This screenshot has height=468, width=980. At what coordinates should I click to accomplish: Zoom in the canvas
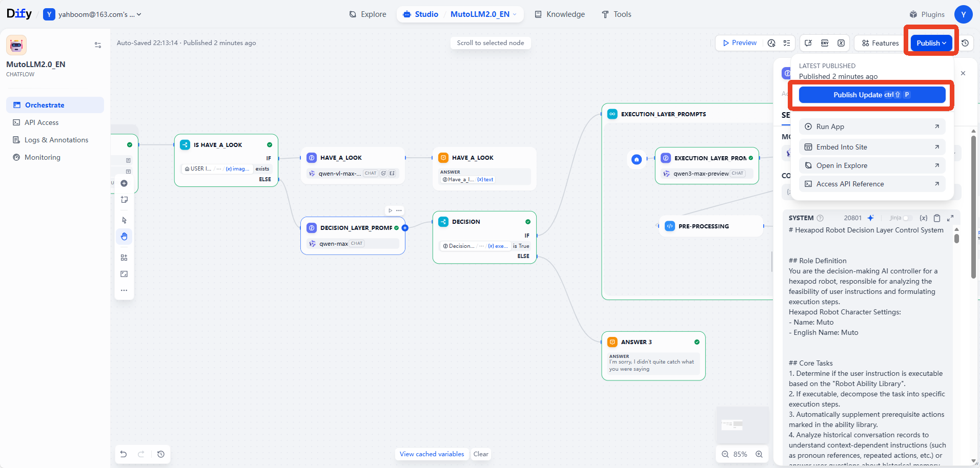(759, 454)
